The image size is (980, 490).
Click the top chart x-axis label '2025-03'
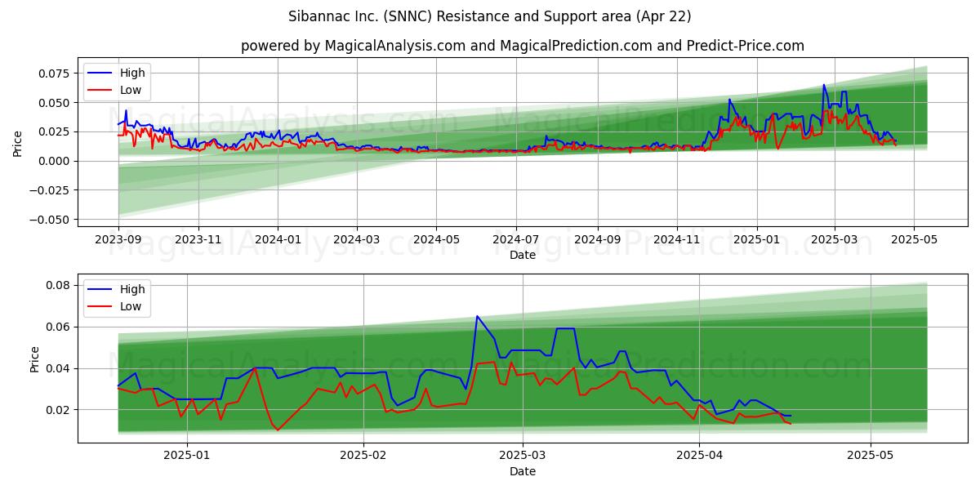[835, 239]
